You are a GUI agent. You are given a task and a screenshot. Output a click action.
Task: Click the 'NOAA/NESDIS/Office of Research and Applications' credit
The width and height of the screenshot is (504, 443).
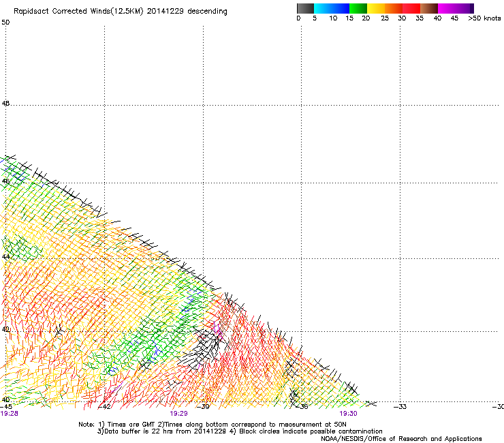(401, 439)
